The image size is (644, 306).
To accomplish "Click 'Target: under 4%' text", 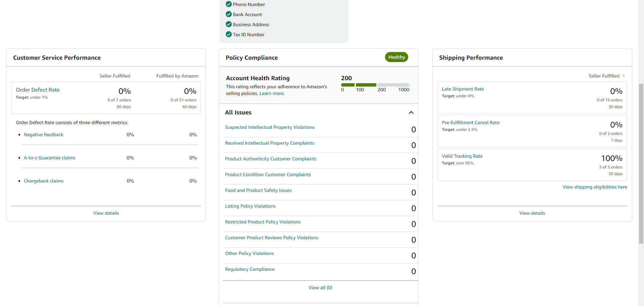I will [x=458, y=96].
